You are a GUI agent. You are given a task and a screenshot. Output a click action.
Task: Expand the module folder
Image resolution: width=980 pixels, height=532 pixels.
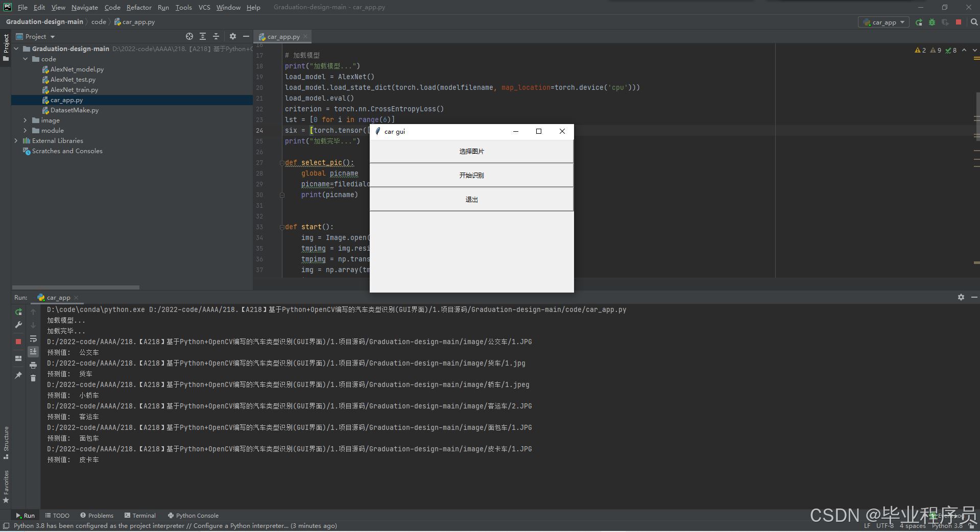pos(26,131)
